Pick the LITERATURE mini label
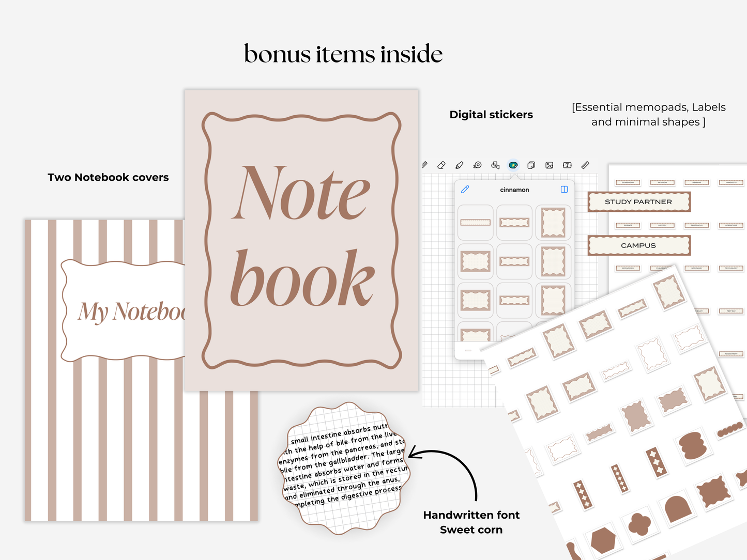The height and width of the screenshot is (560, 747). 731,225
